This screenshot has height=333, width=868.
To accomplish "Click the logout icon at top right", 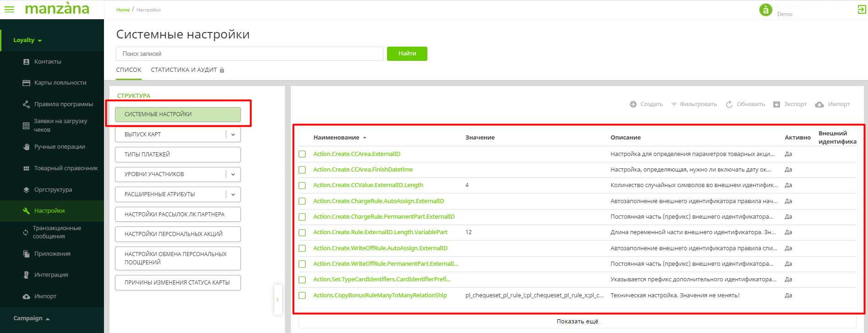I will click(862, 9).
